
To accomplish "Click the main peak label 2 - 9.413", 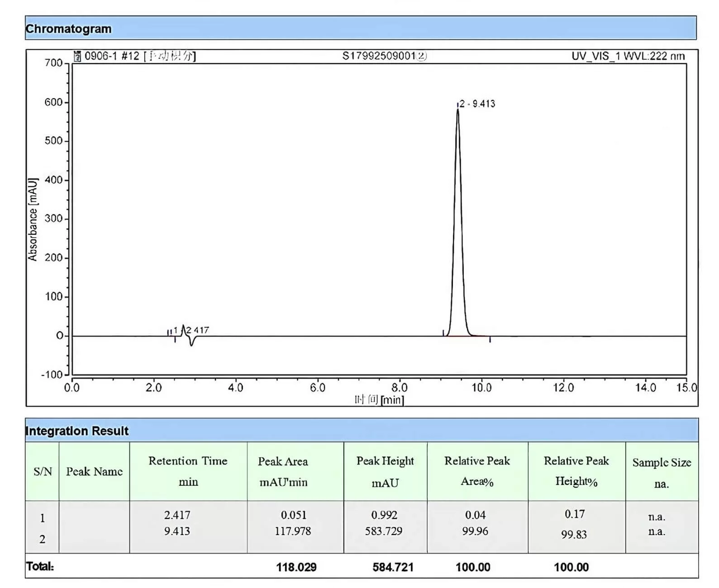I will (477, 104).
